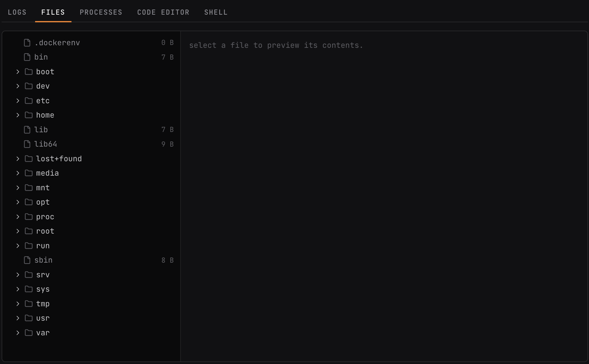
Task: Click the usr folder icon
Action: tap(29, 318)
